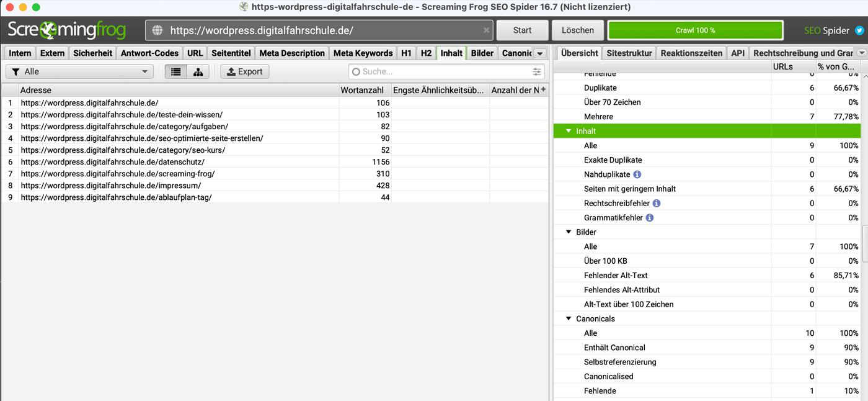Select seo-optimierte-seite-erstellen URL row
The image size is (868, 401).
pyautogui.click(x=275, y=138)
